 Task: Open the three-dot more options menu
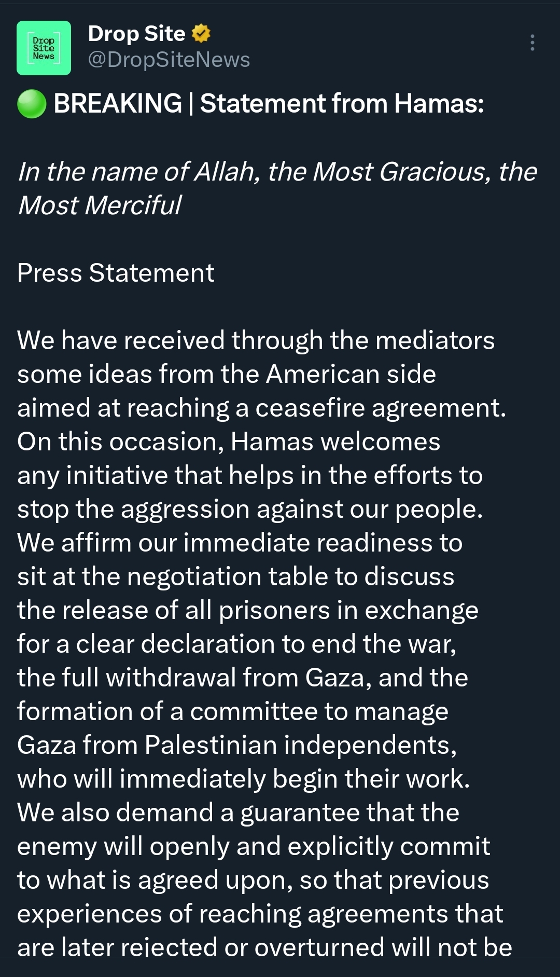pos(532,43)
